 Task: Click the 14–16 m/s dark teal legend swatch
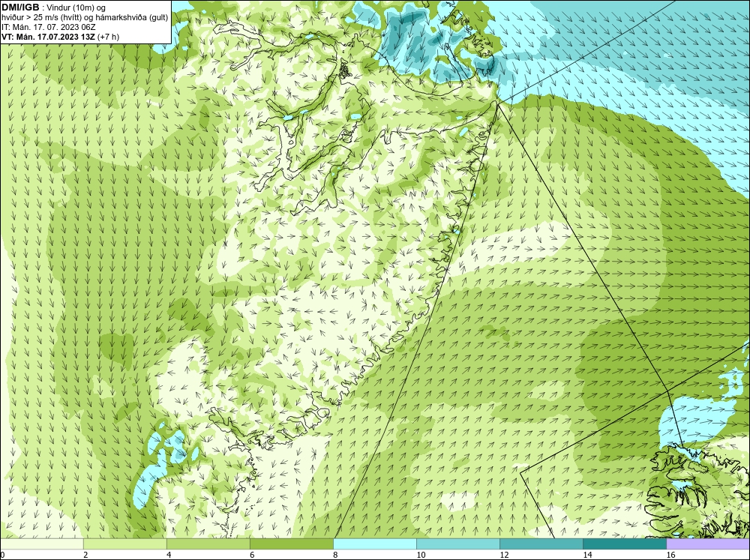pos(624,544)
